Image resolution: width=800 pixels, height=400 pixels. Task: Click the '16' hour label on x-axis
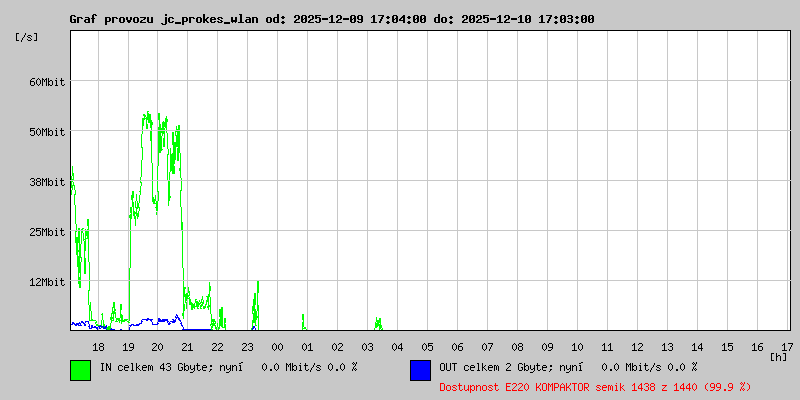757,347
